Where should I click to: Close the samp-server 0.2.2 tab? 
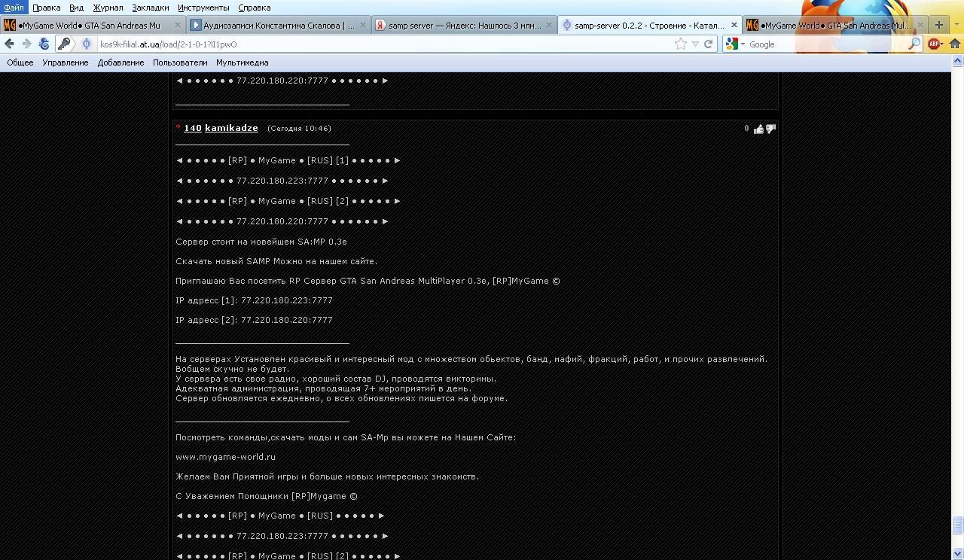click(734, 25)
